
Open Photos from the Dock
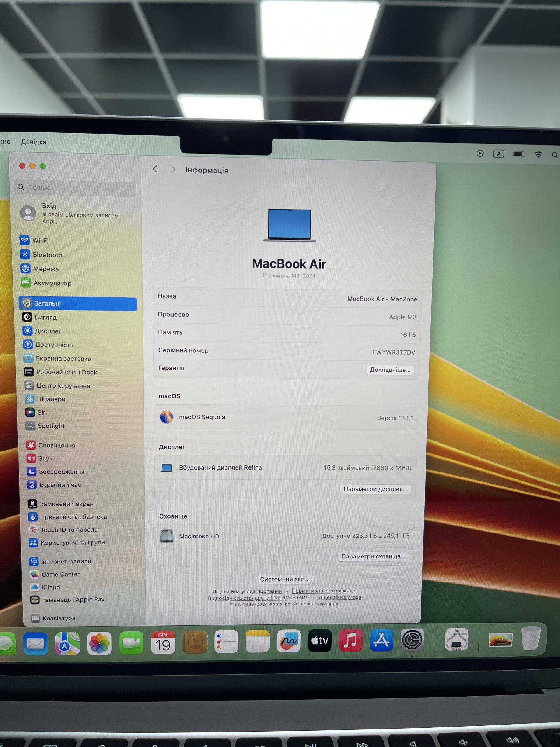coord(99,643)
